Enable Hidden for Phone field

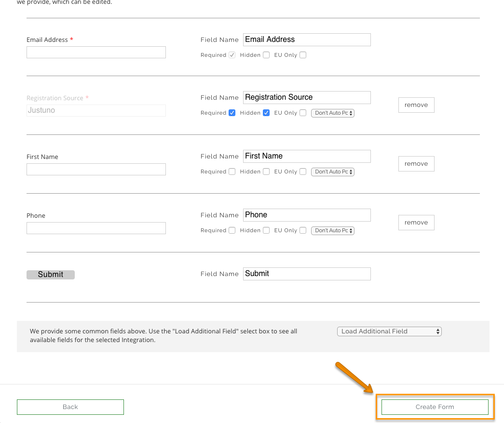[266, 230]
